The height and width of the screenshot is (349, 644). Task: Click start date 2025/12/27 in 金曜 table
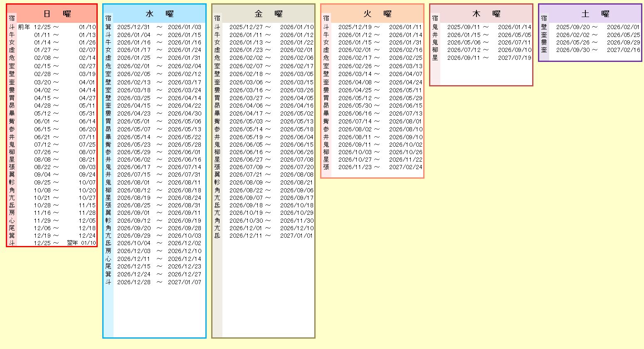pyautogui.click(x=246, y=27)
